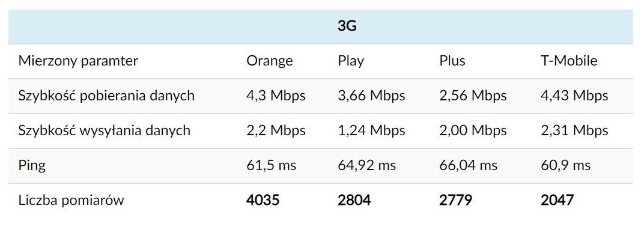The width and height of the screenshot is (644, 238).
Task: Select the Mierzony paramter column header
Action: 78,61
